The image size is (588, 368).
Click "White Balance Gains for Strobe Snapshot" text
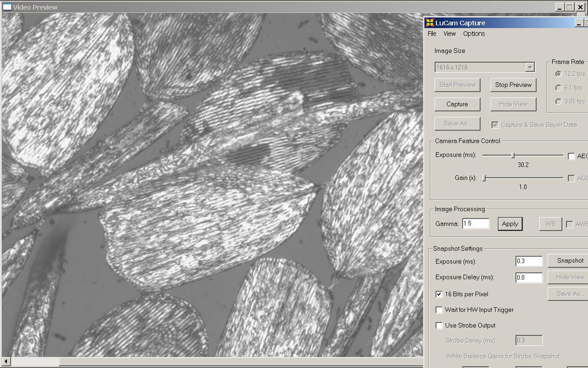pos(503,356)
